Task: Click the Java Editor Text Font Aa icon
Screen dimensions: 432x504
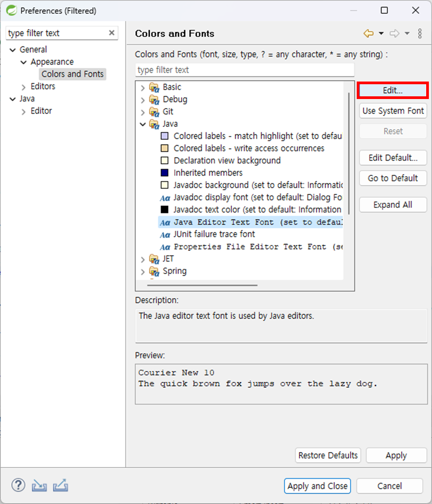Action: pos(165,222)
